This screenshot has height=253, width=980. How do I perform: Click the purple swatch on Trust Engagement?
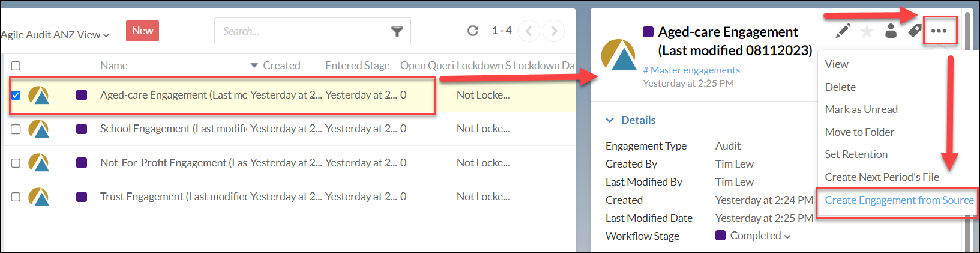(82, 197)
